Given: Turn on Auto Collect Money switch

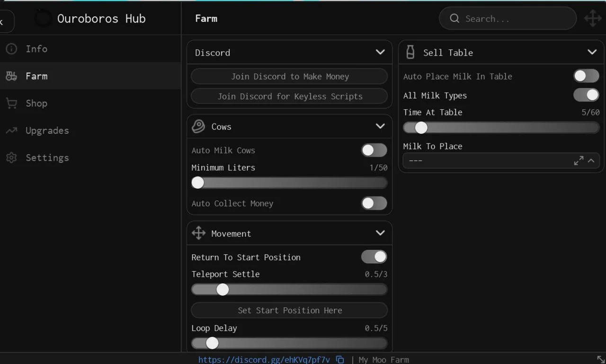Looking at the screenshot, I should click(374, 203).
